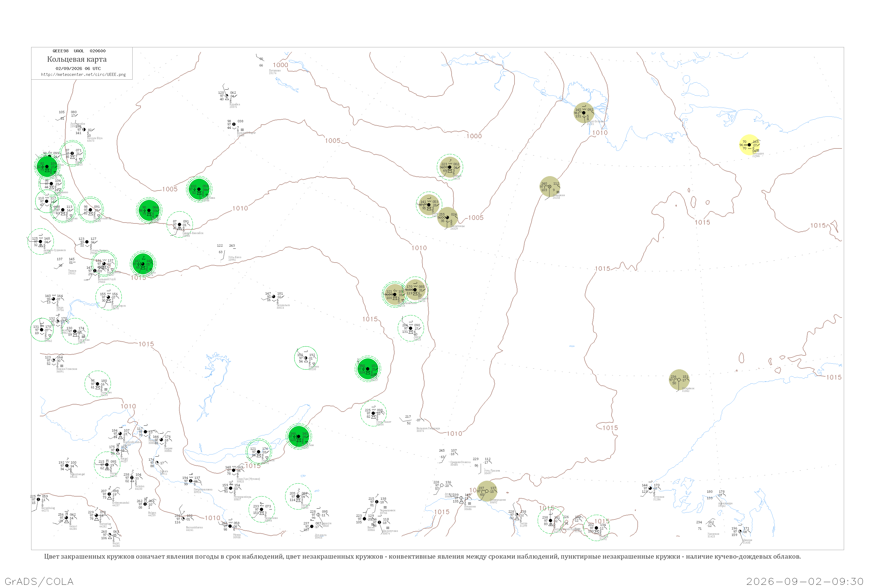Click the 1000 isobar label near Потапово
The height and width of the screenshot is (588, 882).
point(280,65)
